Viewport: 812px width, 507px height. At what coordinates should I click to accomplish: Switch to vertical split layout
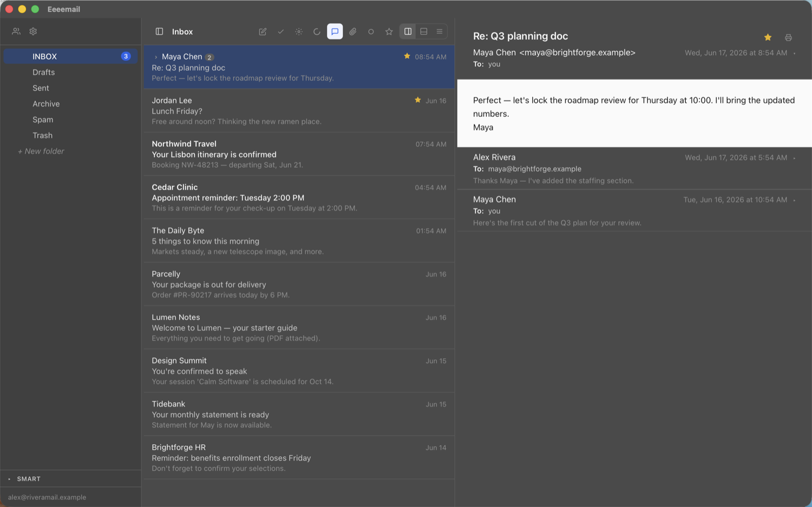point(408,31)
